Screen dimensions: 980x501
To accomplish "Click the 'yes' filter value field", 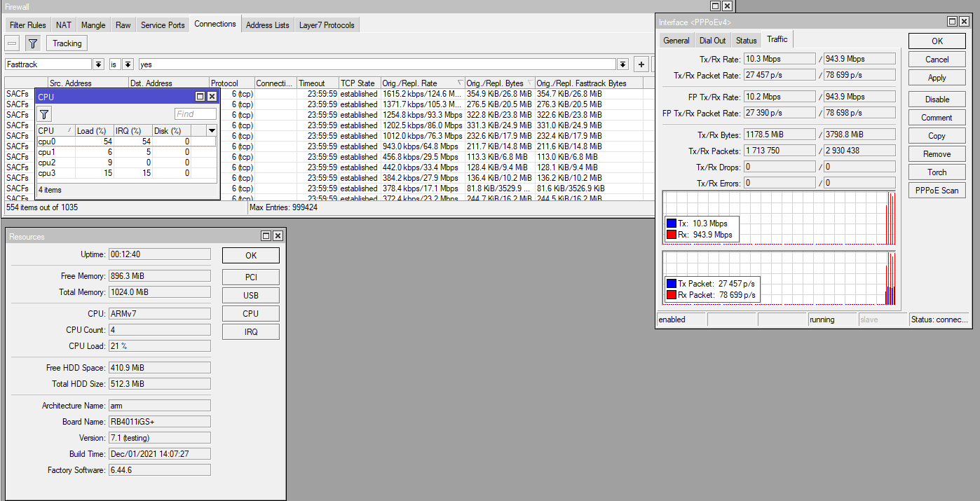I will (x=377, y=64).
